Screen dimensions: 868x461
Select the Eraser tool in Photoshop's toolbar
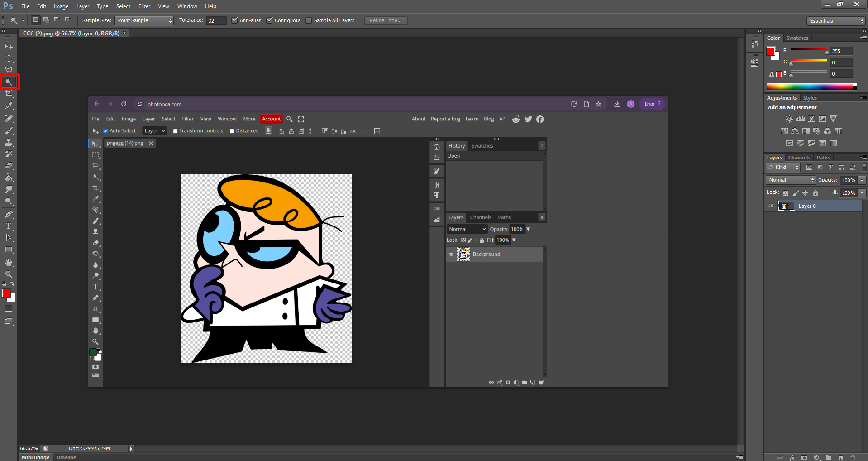point(9,166)
